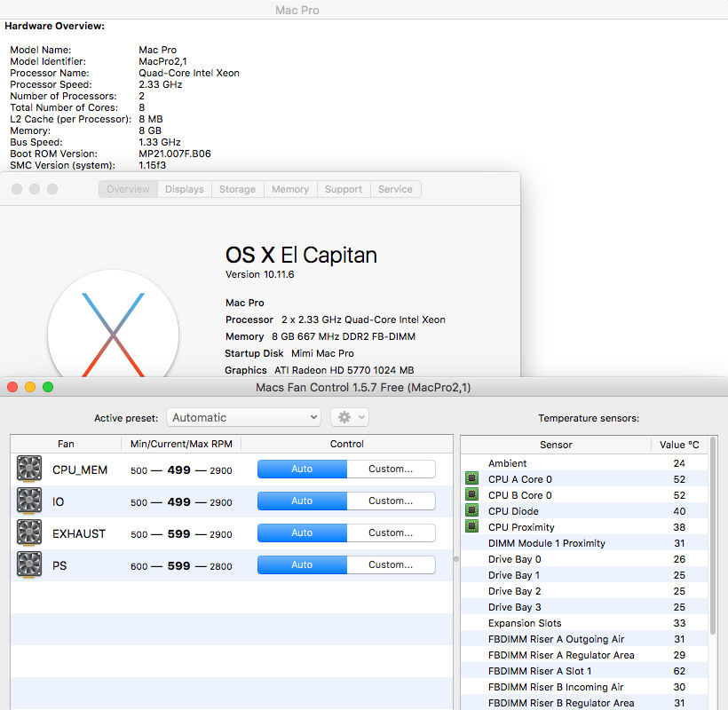Screen dimensions: 728x710
Task: Switch to Service tab in About This Mac
Action: point(396,189)
